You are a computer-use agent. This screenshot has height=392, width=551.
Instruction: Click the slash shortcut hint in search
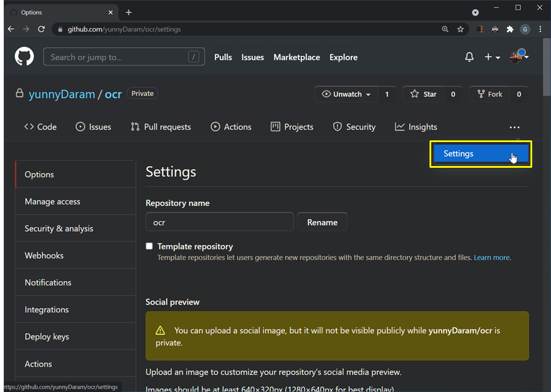(193, 56)
